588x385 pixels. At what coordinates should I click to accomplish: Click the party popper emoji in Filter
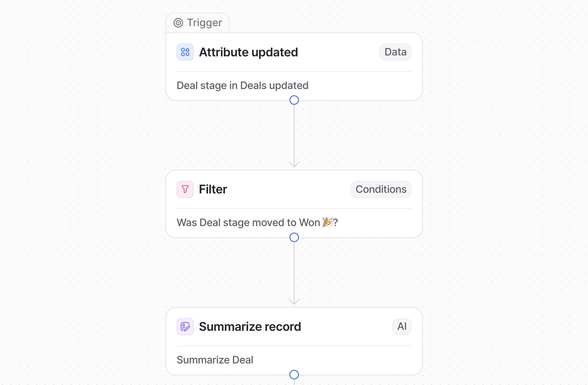click(x=327, y=222)
